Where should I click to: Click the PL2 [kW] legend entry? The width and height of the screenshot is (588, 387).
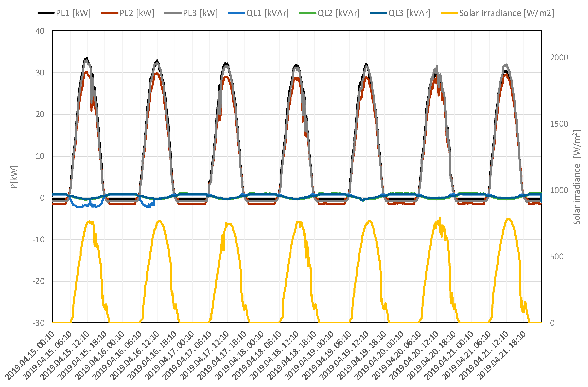137,13
